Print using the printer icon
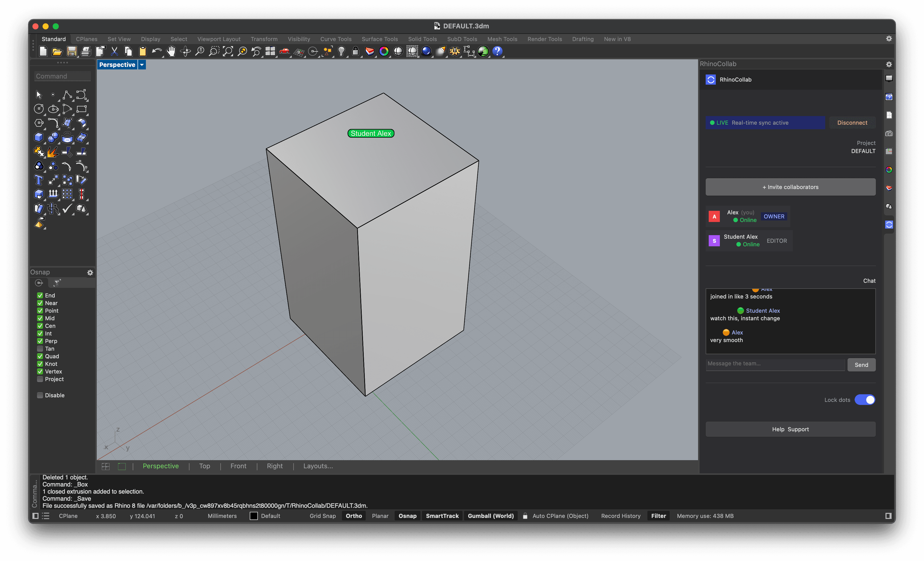The width and height of the screenshot is (924, 561). (86, 51)
